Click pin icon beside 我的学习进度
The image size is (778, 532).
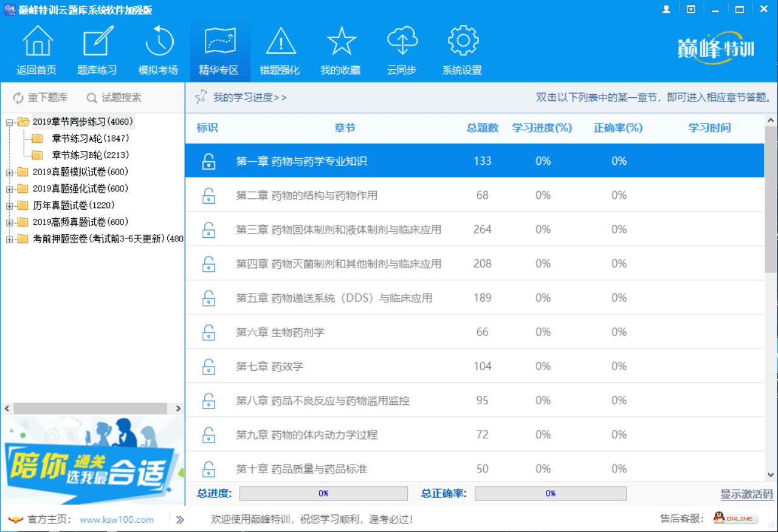pos(201,97)
